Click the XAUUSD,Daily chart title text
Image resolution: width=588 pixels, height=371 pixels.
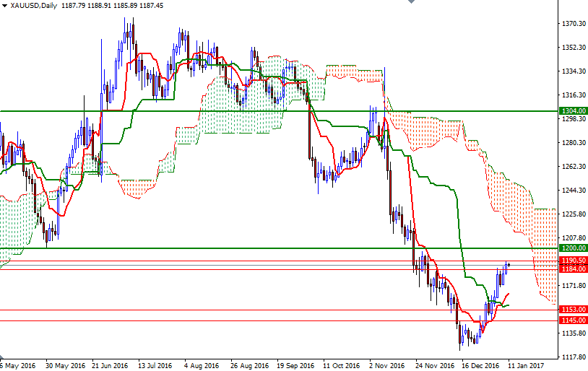click(x=34, y=6)
